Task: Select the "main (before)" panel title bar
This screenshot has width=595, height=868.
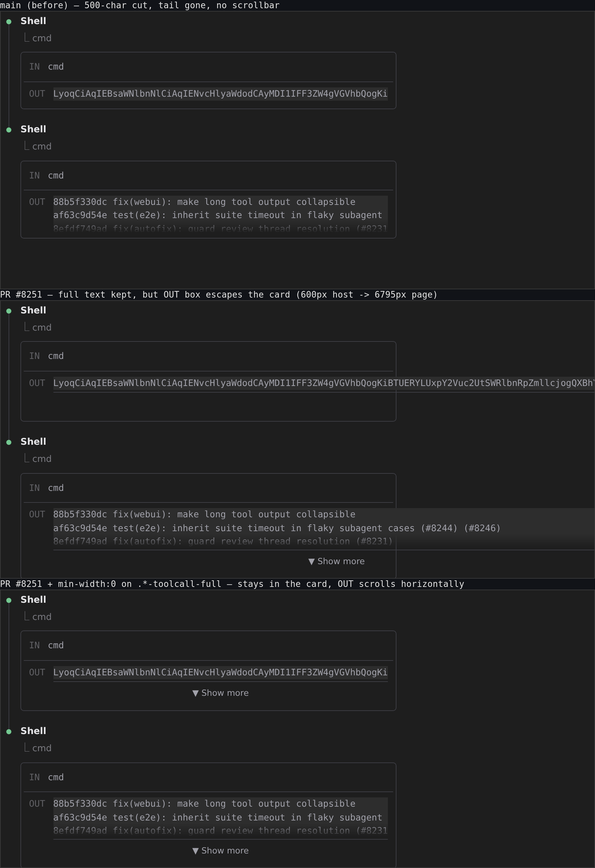Action: (x=297, y=5)
